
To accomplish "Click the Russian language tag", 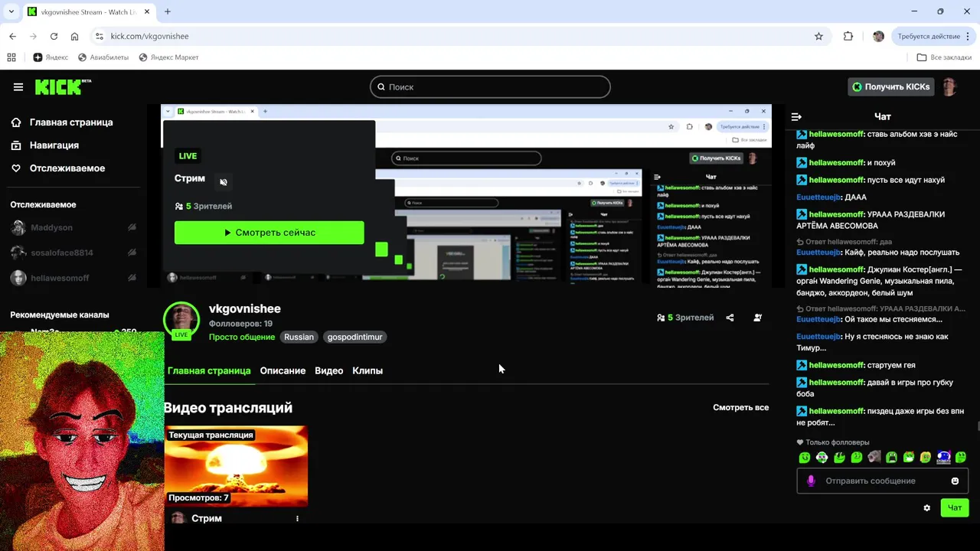I will click(299, 337).
